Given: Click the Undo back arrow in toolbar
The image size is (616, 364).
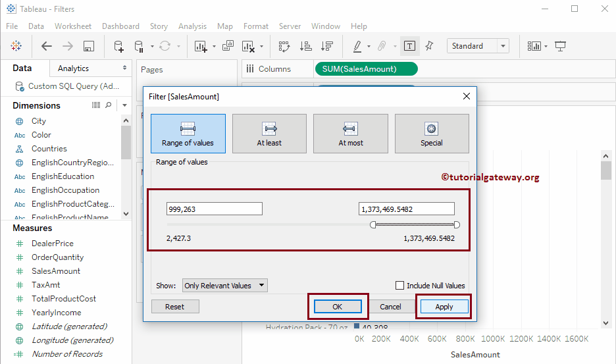Looking at the screenshot, I should pyautogui.click(x=46, y=46).
